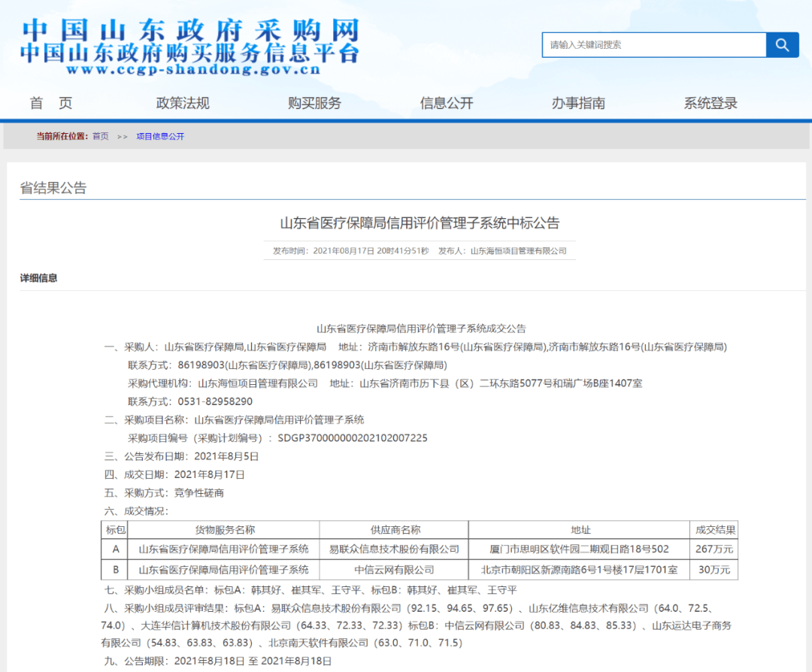Click the 中国山东政府采购网 site logo
The width and height of the screenshot is (812, 672).
pos(190,30)
